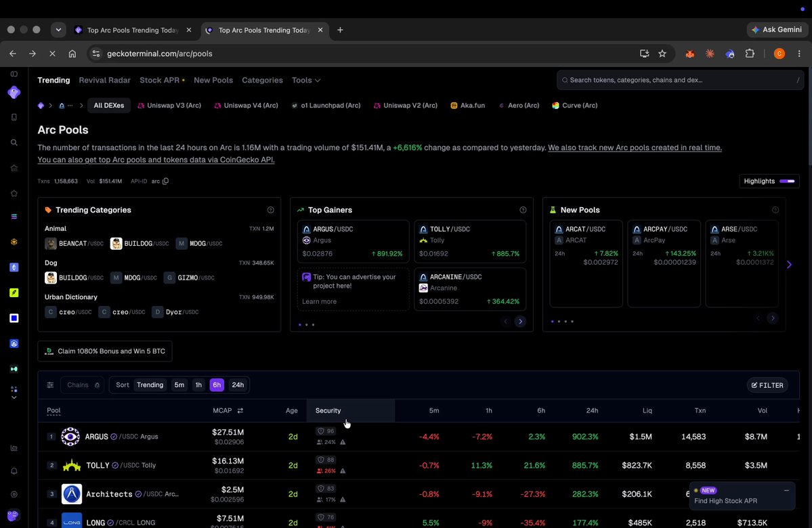Follow the CoinGecko API data link

point(156,160)
